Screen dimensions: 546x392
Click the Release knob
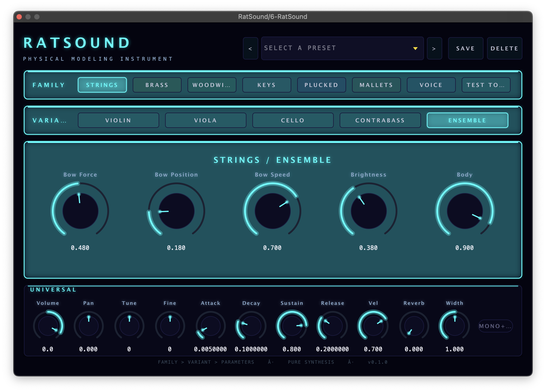point(333,326)
